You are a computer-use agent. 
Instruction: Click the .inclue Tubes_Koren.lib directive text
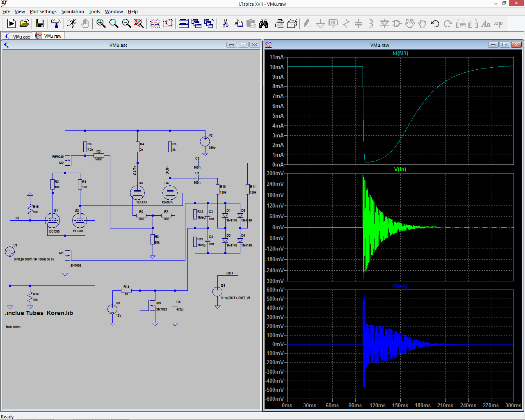click(39, 313)
